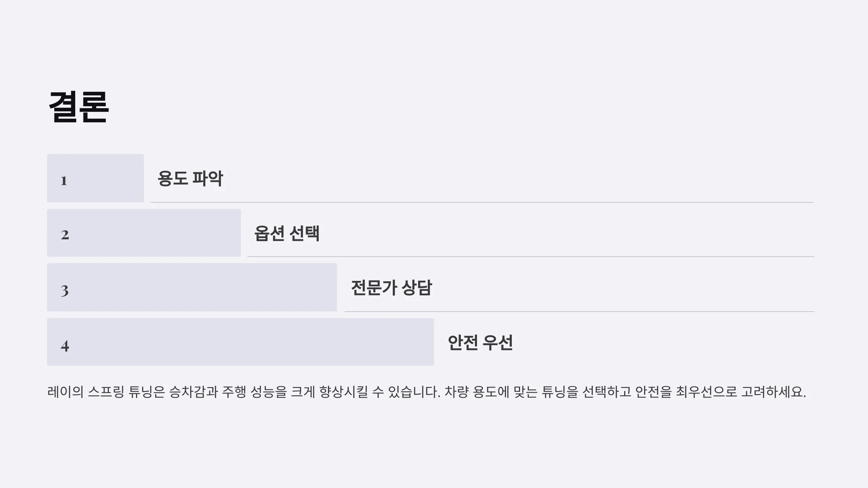Viewport: 868px width, 488px height.
Task: Click the number 3 label
Action: click(x=65, y=290)
